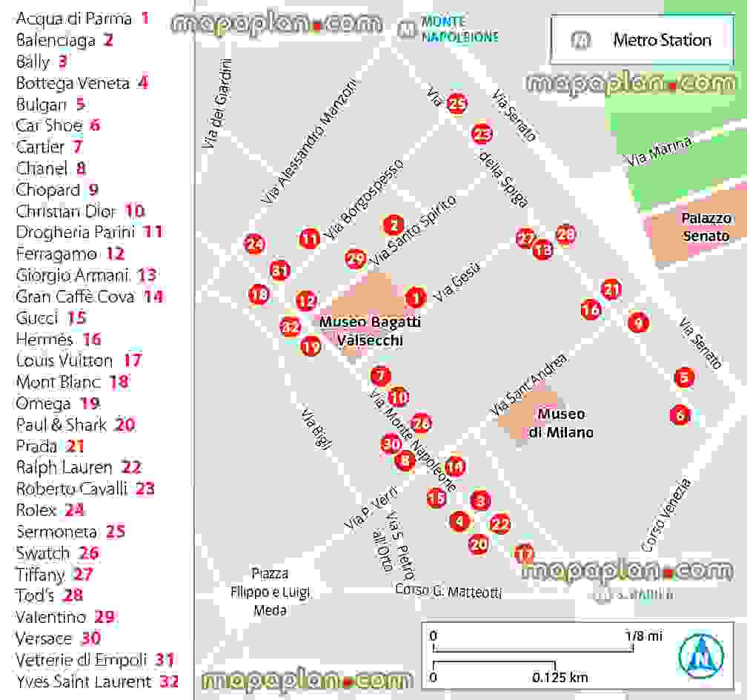
Task: Select map marker 18 for Mont Blanc
Action: (x=259, y=294)
